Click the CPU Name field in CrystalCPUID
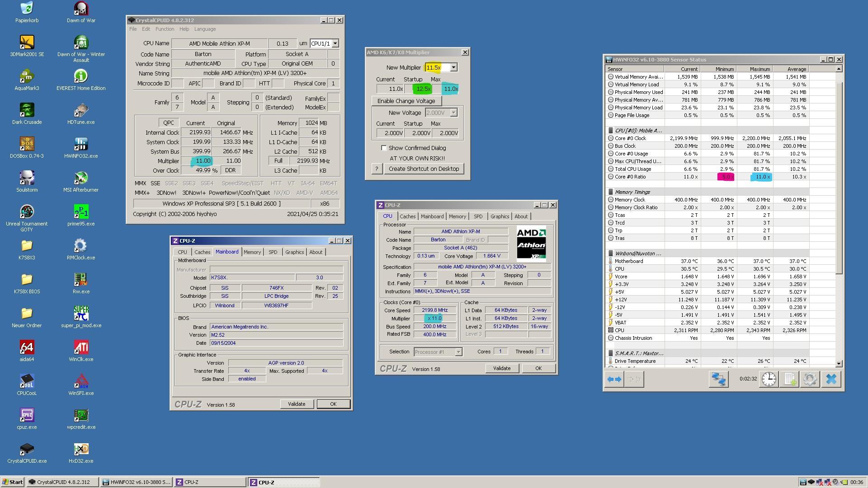868x488 pixels. pos(219,43)
